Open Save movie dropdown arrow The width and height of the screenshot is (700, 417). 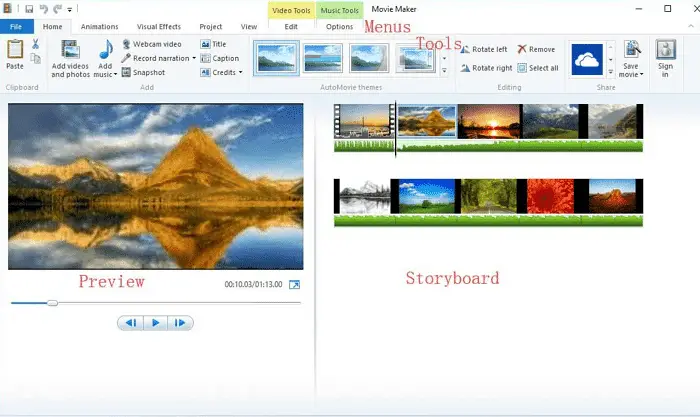[642, 75]
